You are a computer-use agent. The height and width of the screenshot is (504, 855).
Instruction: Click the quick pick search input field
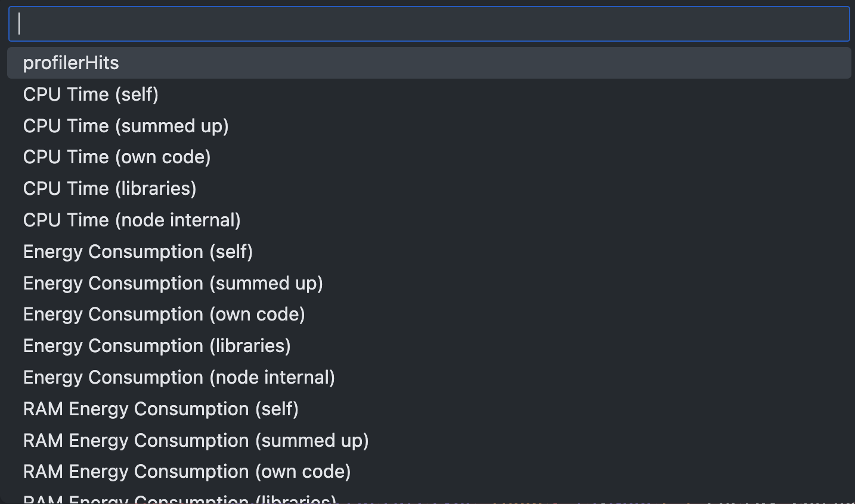(x=428, y=24)
